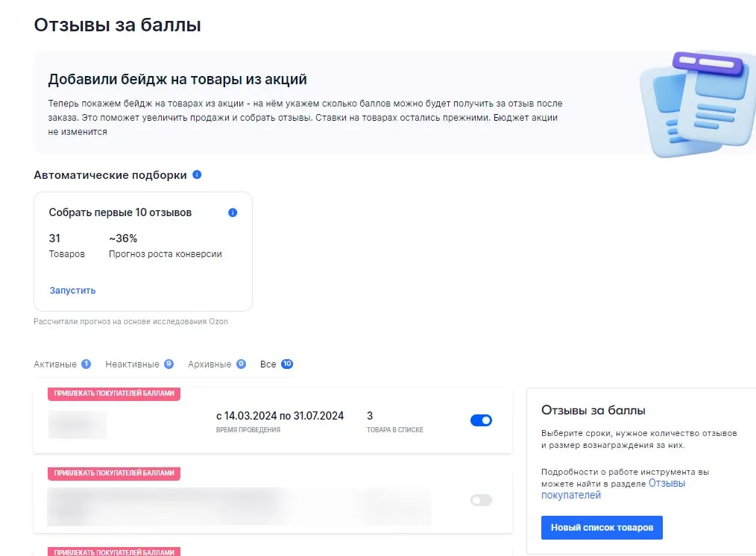Click the 3 товара в списке count
Image resolution: width=756 pixels, height=556 pixels.
pos(394,422)
